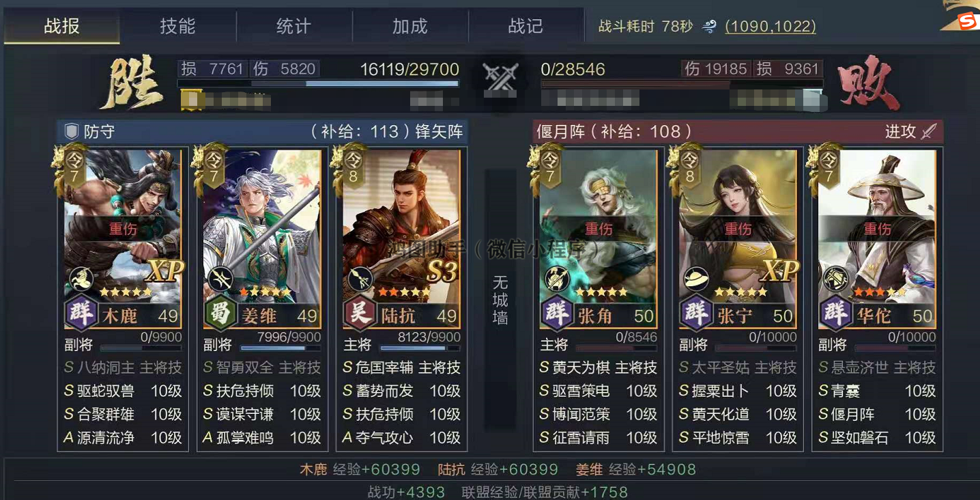Click 张宁's straw hat troop icon

coord(696,279)
